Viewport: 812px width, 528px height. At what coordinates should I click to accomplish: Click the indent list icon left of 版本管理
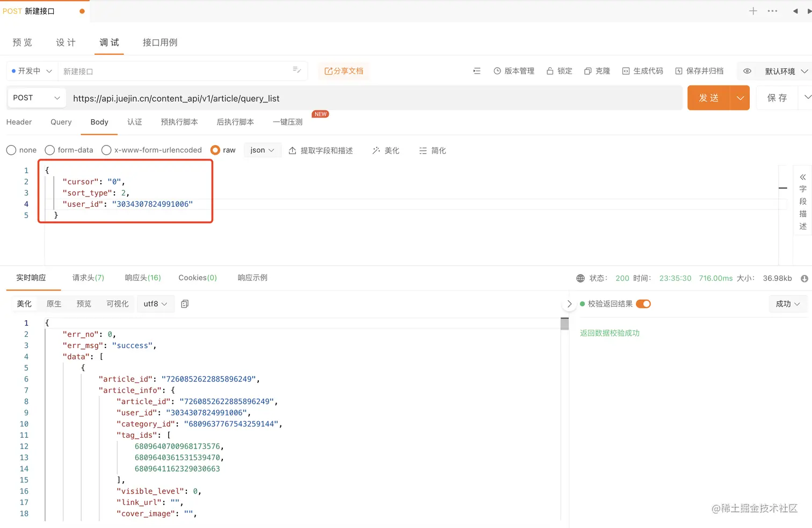click(476, 71)
